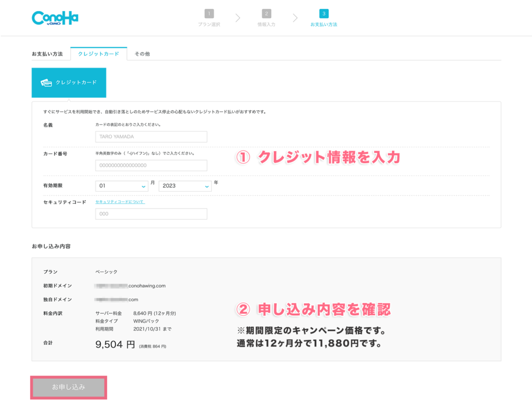Select step 2 information entry indicator

point(267,14)
